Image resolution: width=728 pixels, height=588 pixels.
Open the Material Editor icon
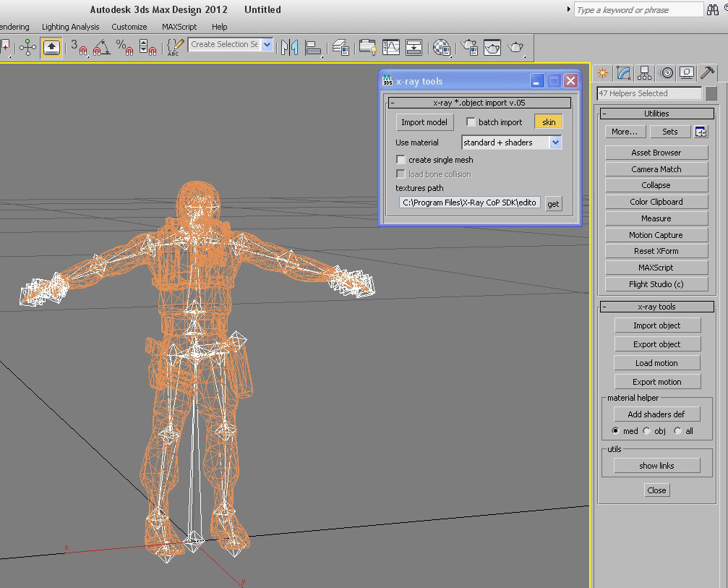(x=442, y=48)
